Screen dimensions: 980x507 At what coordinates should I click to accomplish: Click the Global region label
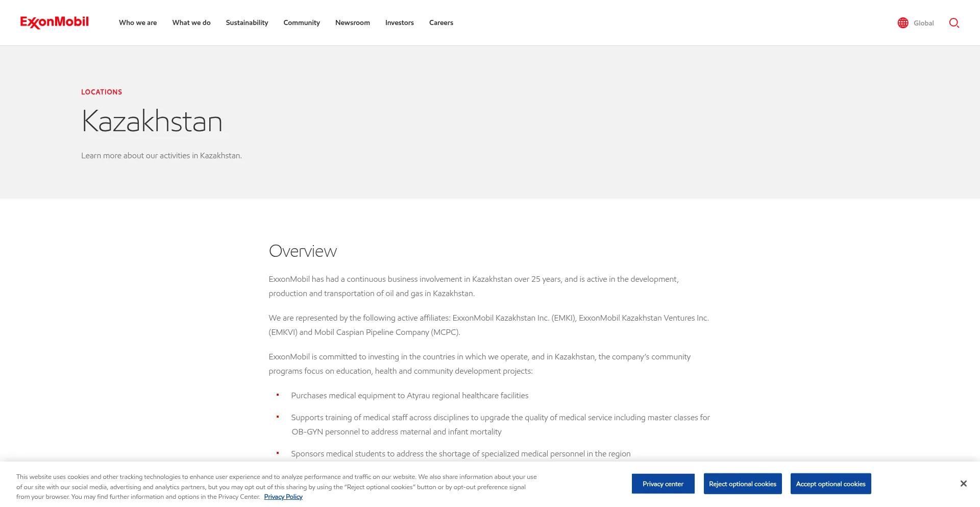coord(923,23)
